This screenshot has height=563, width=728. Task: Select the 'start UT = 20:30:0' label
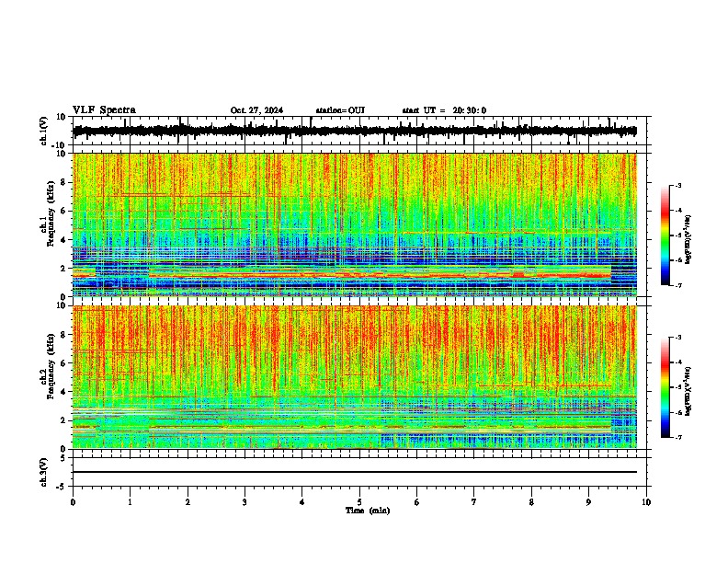[444, 110]
